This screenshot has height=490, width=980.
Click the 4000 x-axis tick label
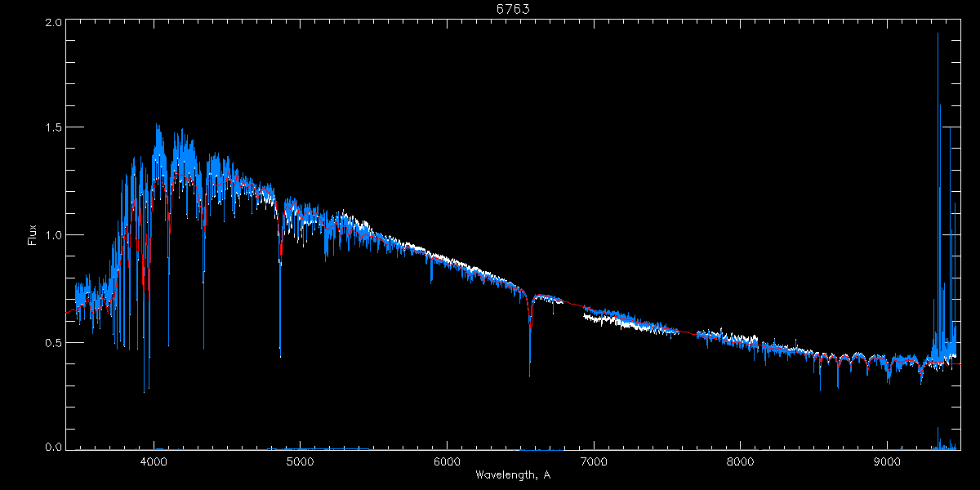coord(154,461)
